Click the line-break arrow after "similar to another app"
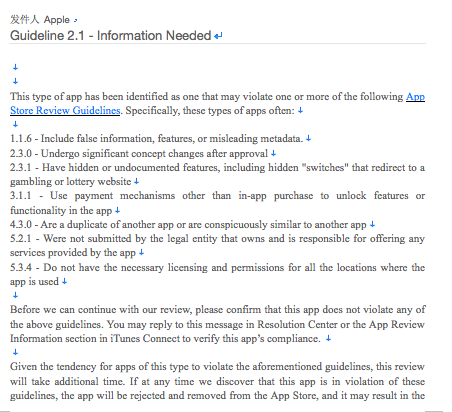 372,225
